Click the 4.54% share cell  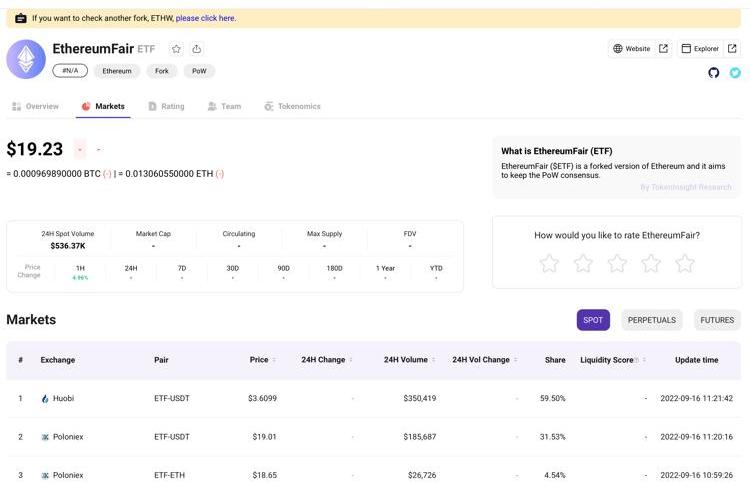[x=555, y=475]
